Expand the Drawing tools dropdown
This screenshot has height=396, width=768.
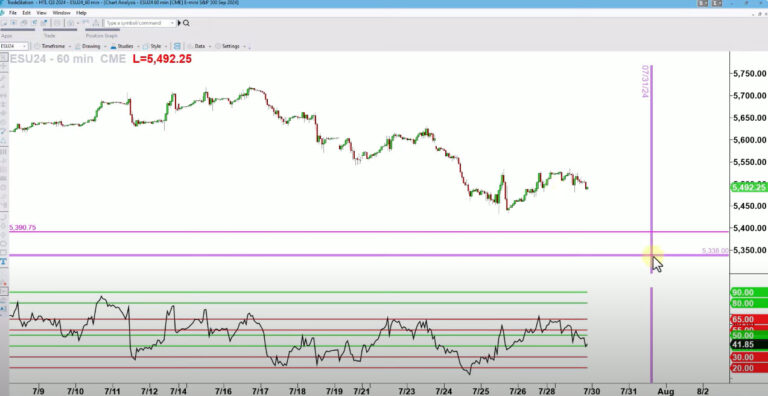point(104,47)
